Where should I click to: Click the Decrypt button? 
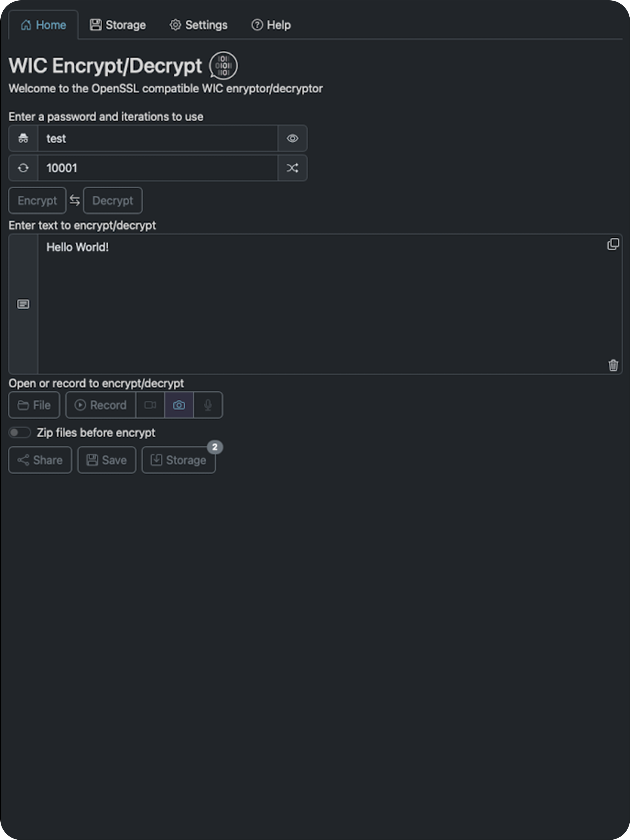113,200
